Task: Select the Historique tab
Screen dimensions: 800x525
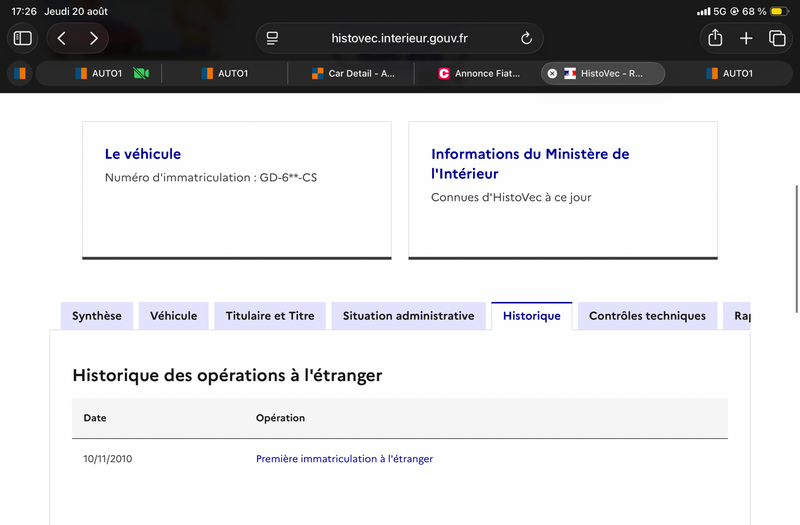Action: [x=532, y=316]
